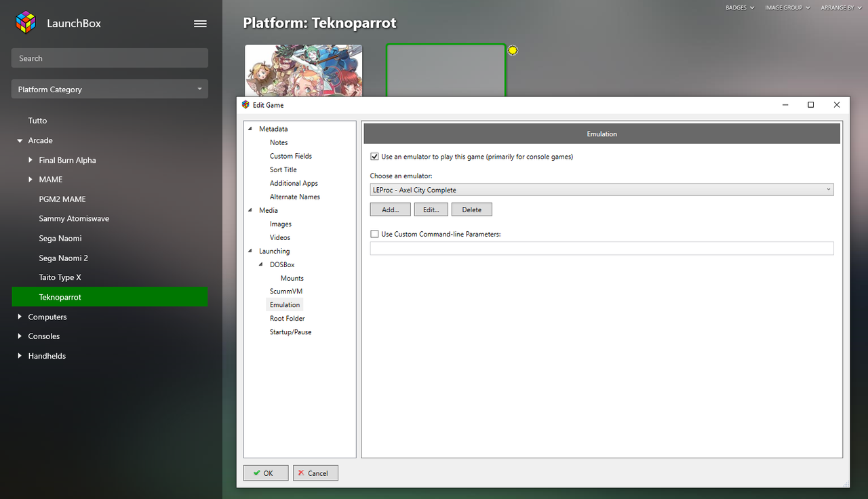Select the Teknoparrot platform
Image resolution: width=868 pixels, height=499 pixels.
tap(110, 297)
